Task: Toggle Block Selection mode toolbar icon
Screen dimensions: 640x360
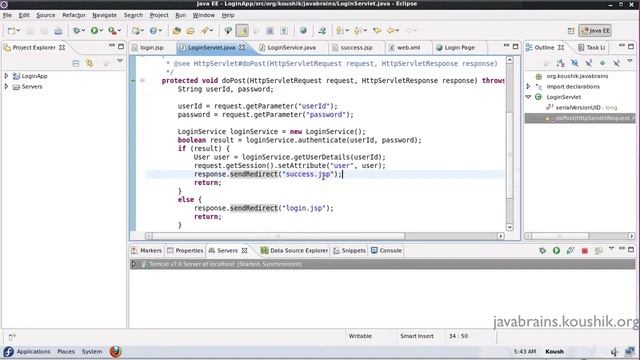Action: [x=270, y=31]
